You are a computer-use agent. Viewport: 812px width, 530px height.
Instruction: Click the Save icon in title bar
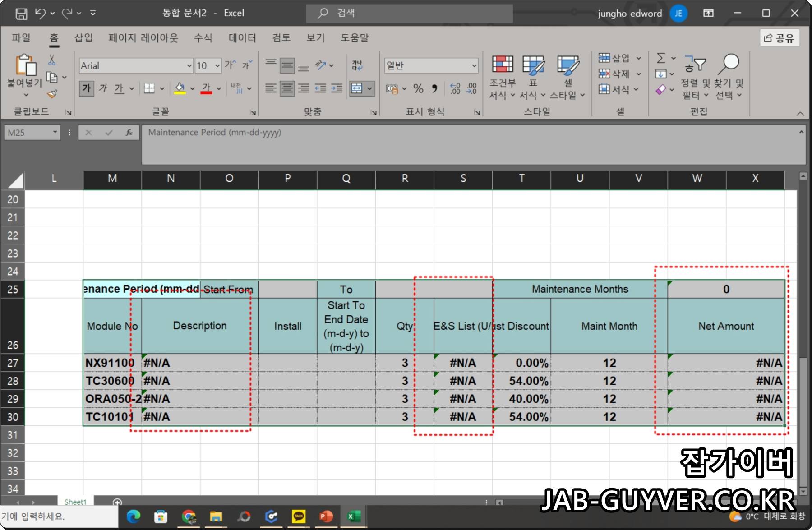click(21, 14)
